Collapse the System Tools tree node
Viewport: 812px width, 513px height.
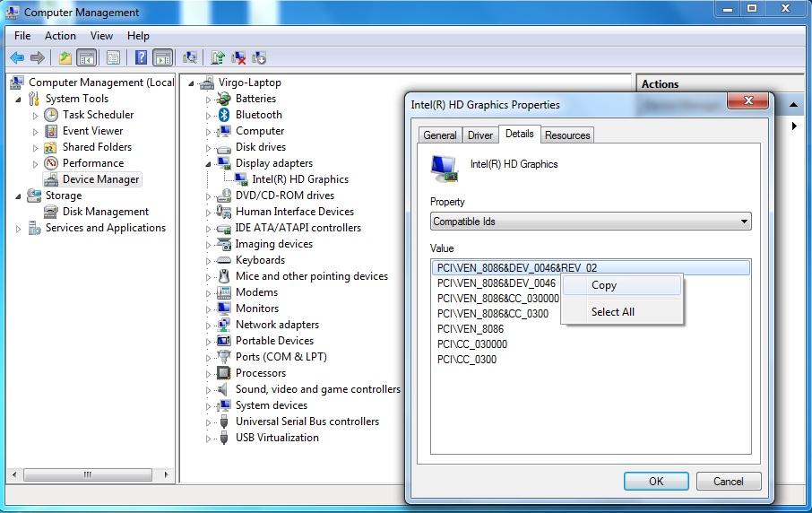(19, 99)
